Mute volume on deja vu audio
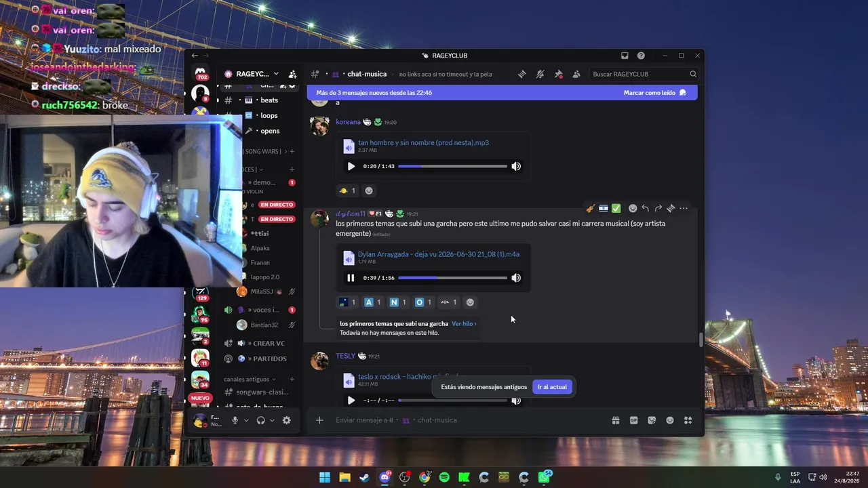Screen dimensions: 868x488 (x=516, y=278)
